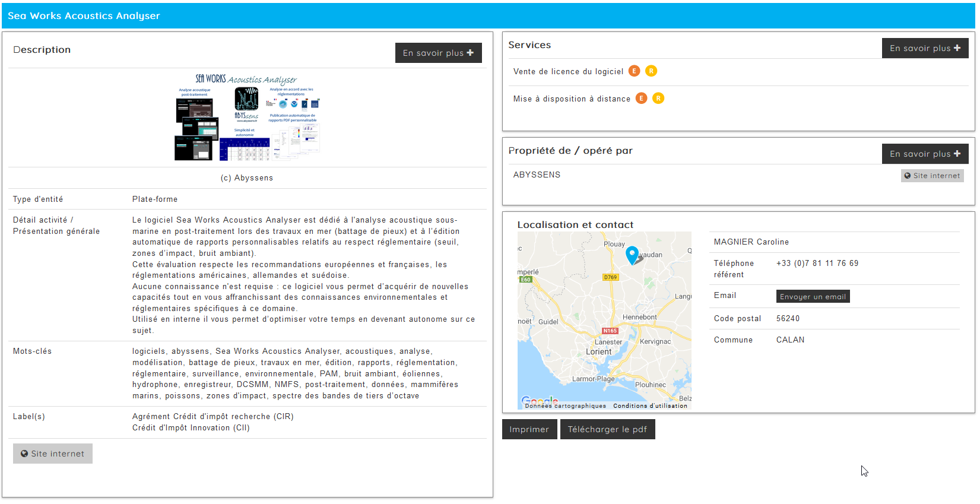Click the MAGNIER Caroline contact name
This screenshot has height=504, width=980.
(x=751, y=242)
